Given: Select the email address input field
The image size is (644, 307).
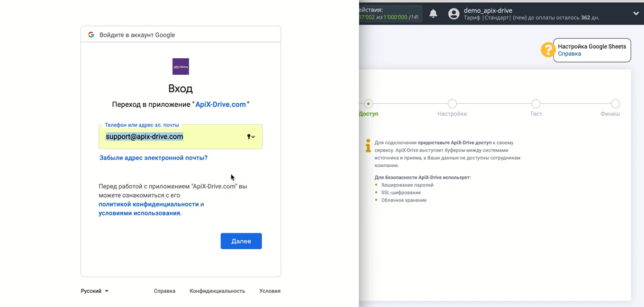Looking at the screenshot, I should click(x=181, y=137).
